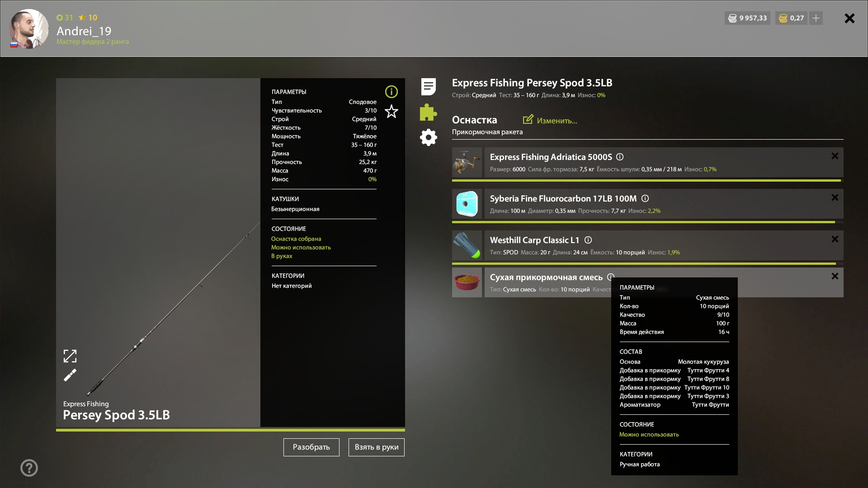Open the notes document icon
The image size is (868, 488).
pos(428,87)
